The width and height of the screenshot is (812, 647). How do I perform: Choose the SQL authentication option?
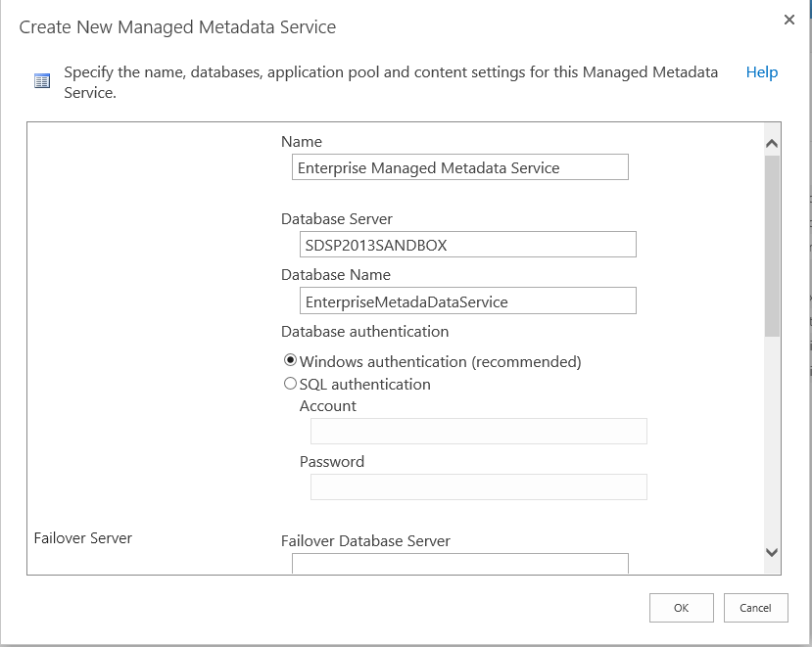coord(290,384)
